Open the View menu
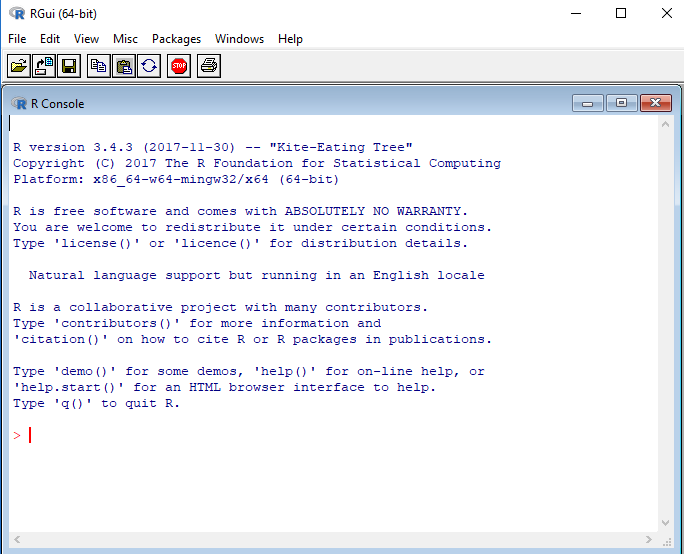The image size is (684, 554). [x=86, y=39]
